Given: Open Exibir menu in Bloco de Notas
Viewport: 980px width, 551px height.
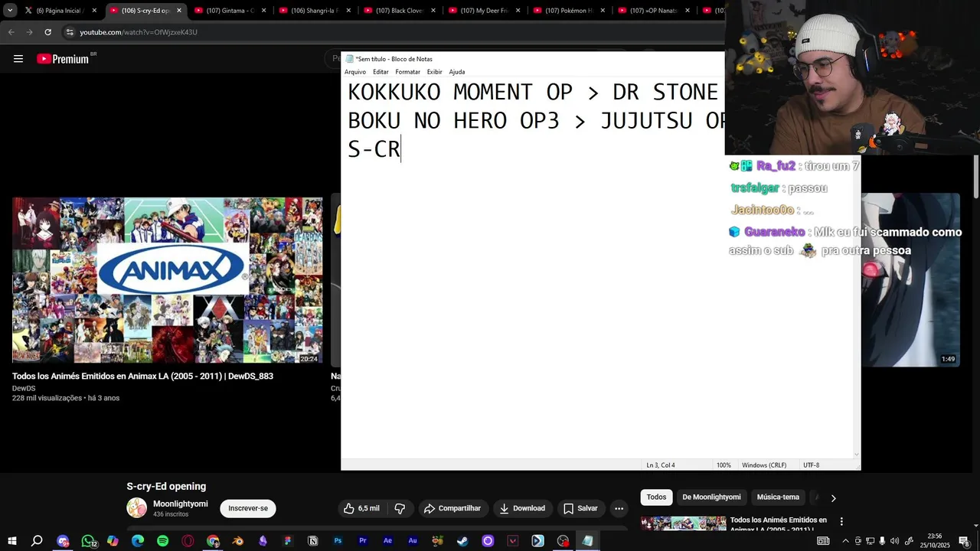Looking at the screenshot, I should (x=435, y=72).
